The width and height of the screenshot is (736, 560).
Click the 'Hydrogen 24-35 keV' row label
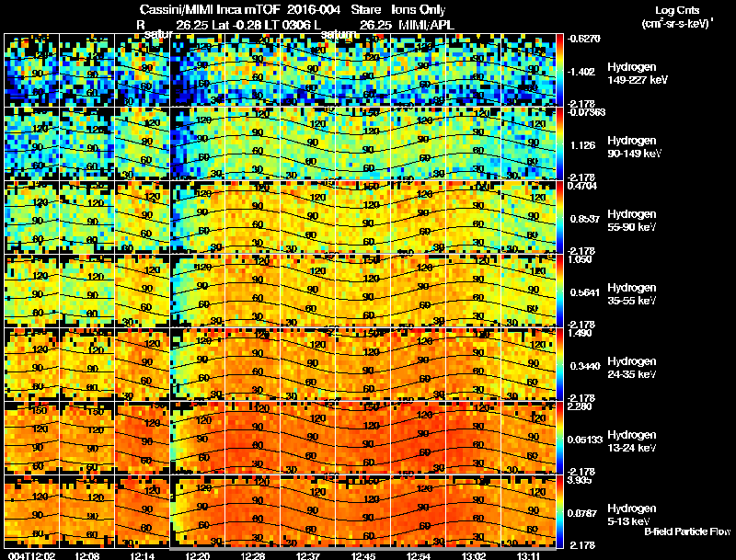click(631, 368)
